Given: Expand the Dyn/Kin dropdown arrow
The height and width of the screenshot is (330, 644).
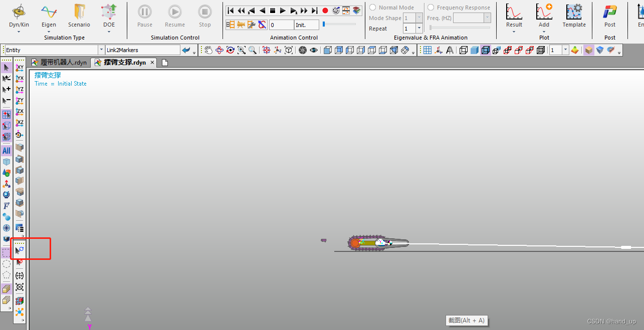Looking at the screenshot, I should pos(19,32).
